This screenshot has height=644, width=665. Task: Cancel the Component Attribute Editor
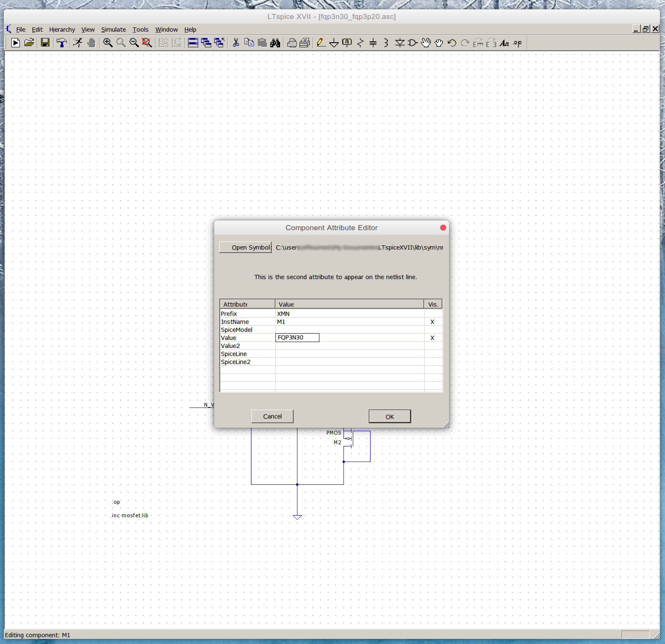(x=272, y=416)
